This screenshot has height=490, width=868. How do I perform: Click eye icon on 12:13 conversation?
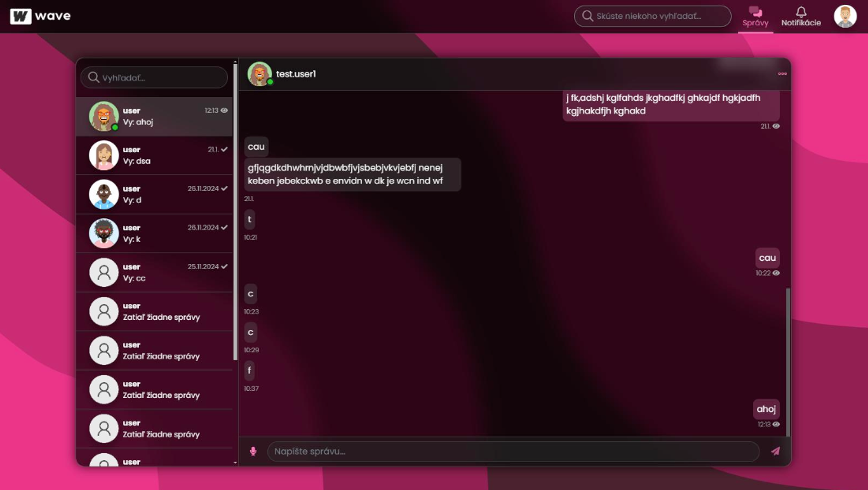coord(224,110)
